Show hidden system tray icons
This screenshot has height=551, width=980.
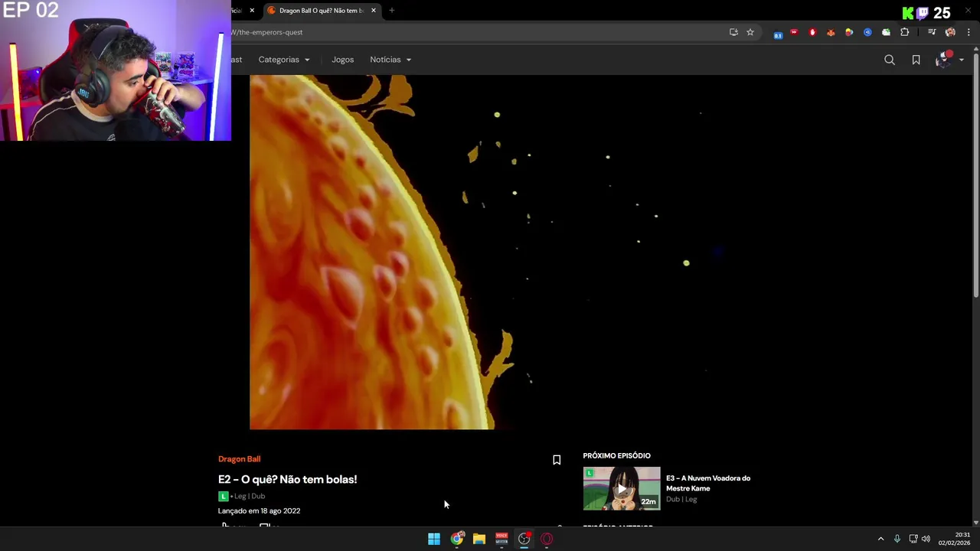[880, 539]
